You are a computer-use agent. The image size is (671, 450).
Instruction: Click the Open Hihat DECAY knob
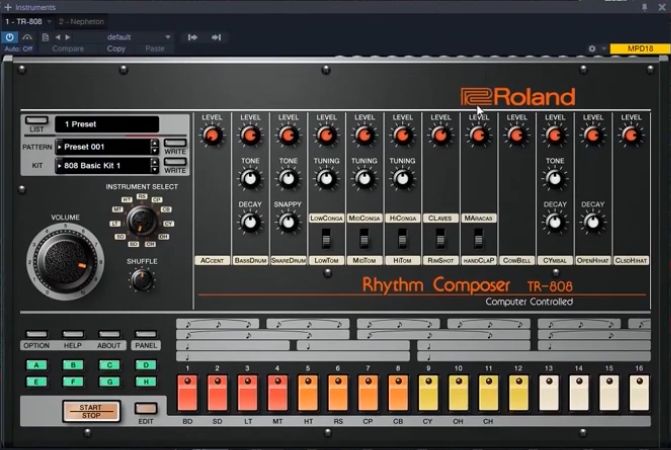coord(593,222)
